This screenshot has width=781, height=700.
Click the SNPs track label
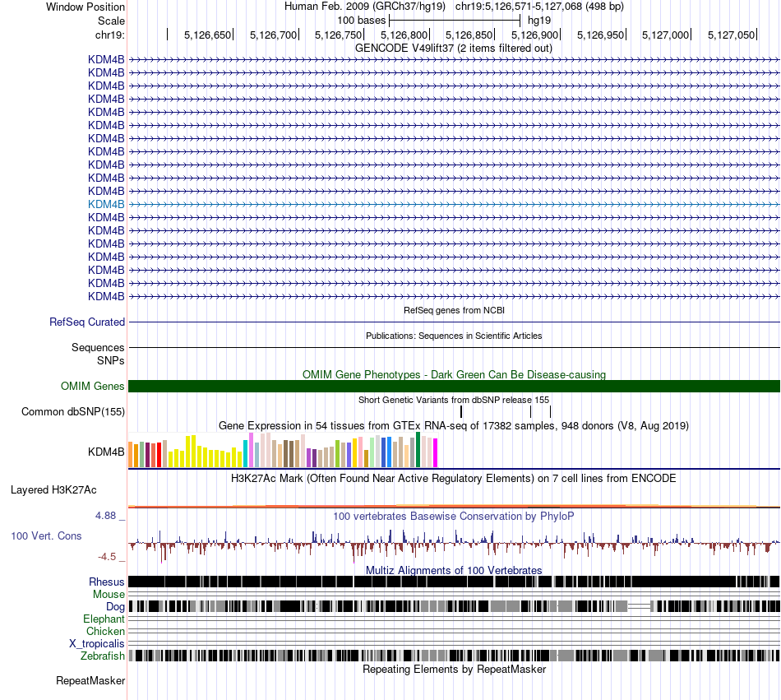pyautogui.click(x=111, y=360)
